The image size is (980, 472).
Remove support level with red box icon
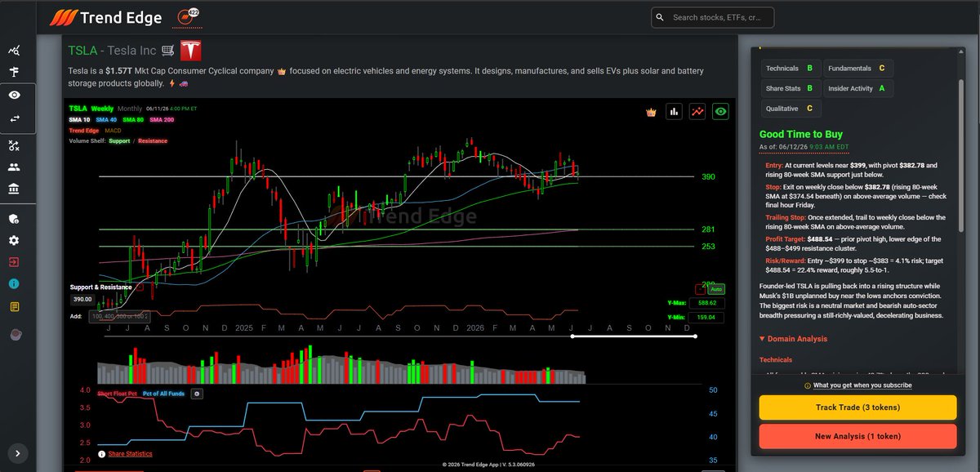[140, 287]
